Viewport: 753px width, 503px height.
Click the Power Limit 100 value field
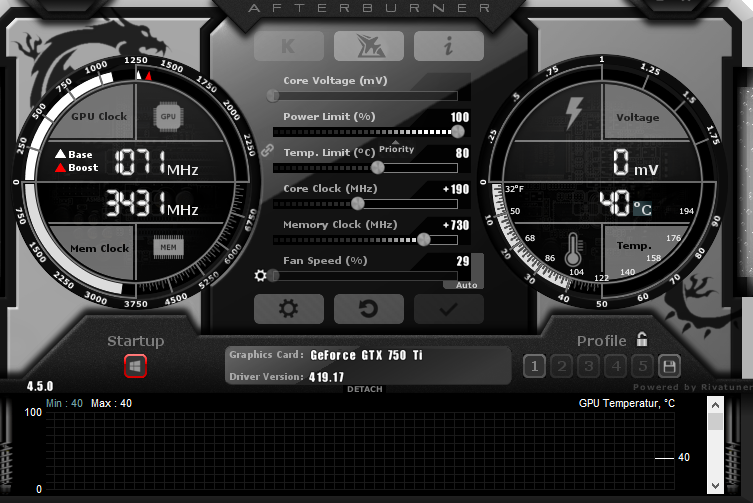tap(460, 117)
